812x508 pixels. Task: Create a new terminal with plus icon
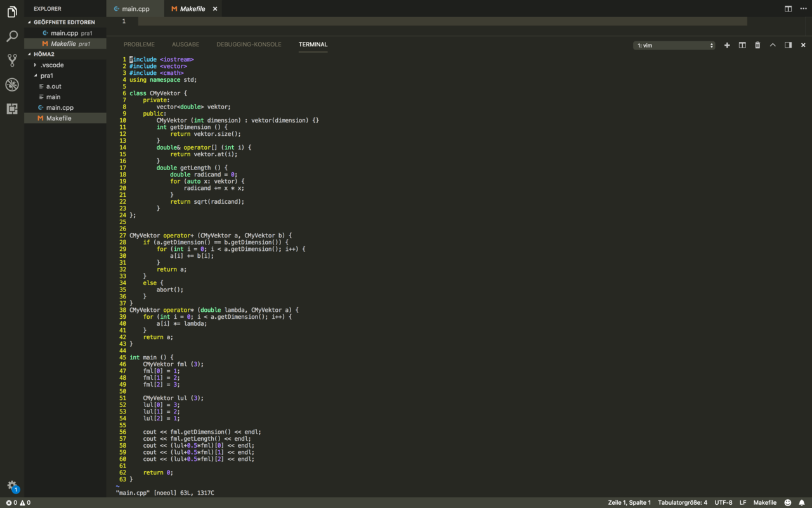pos(727,45)
